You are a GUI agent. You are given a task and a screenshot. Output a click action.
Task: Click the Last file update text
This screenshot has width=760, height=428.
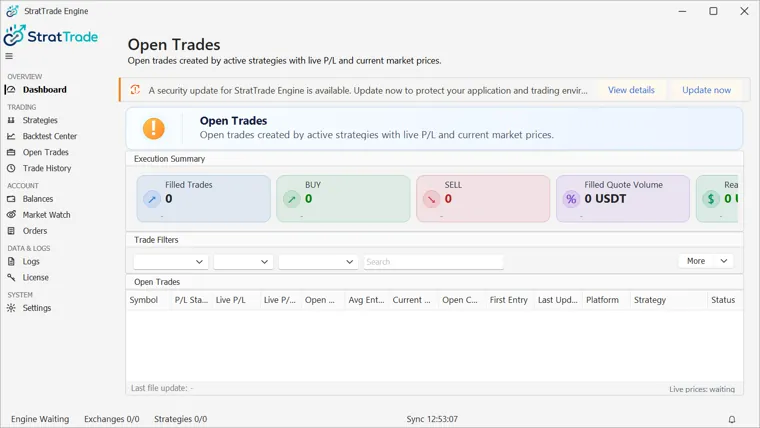pyautogui.click(x=162, y=388)
